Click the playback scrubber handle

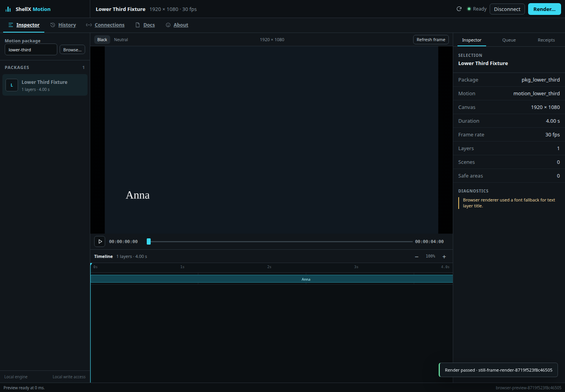[149, 241]
